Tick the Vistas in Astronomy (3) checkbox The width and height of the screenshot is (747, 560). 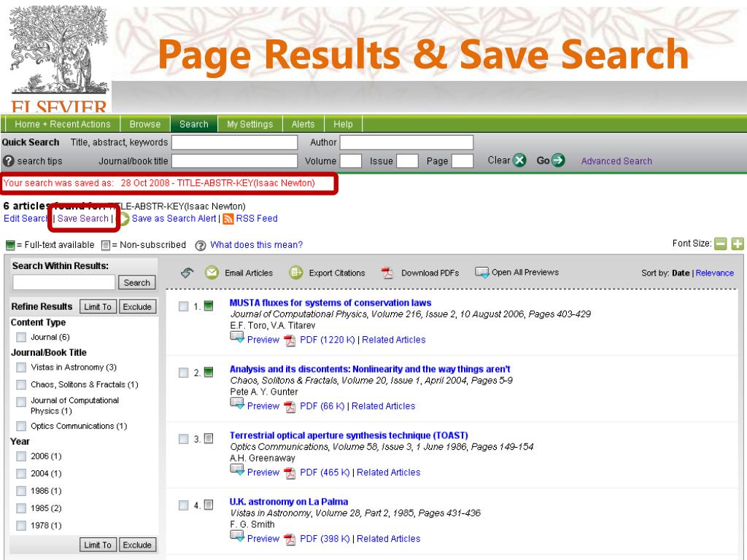click(21, 367)
